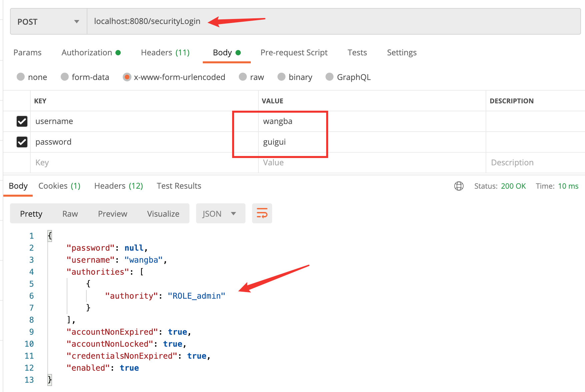The width and height of the screenshot is (585, 392).
Task: Click the request URL input field
Action: click(334, 22)
